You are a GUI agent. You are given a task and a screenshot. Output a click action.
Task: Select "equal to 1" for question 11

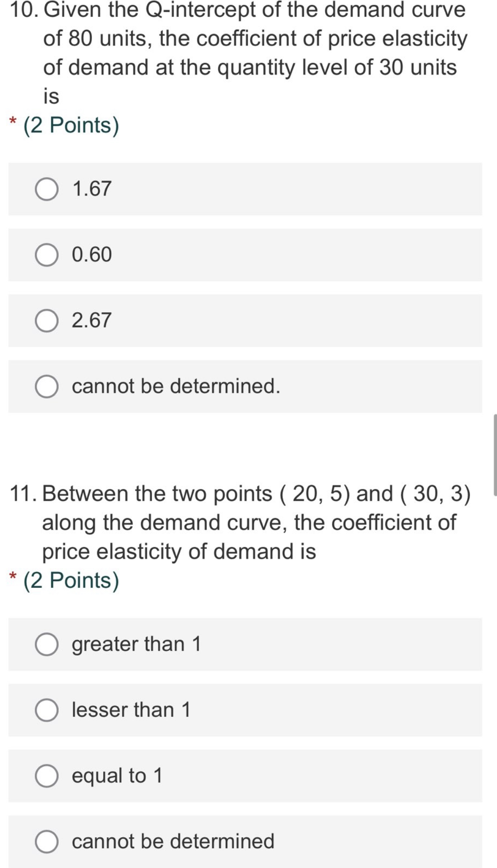(47, 775)
